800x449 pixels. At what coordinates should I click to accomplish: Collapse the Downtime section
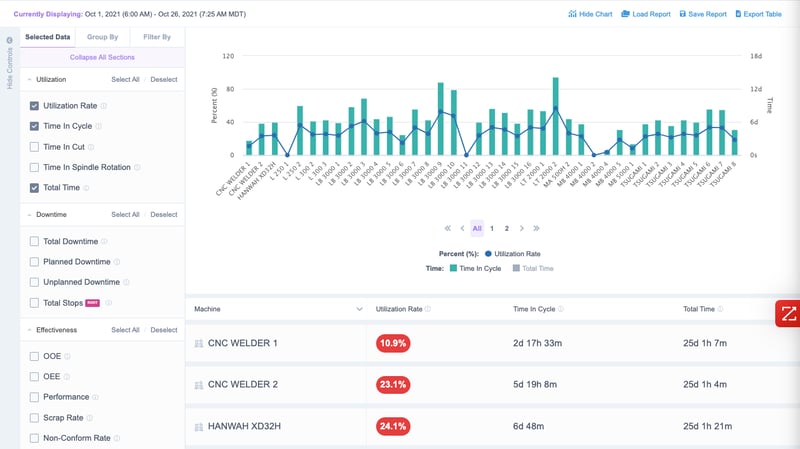pos(29,215)
